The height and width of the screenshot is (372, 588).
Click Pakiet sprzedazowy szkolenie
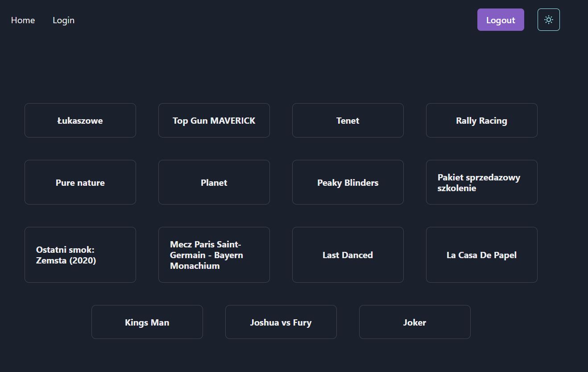pos(481,182)
